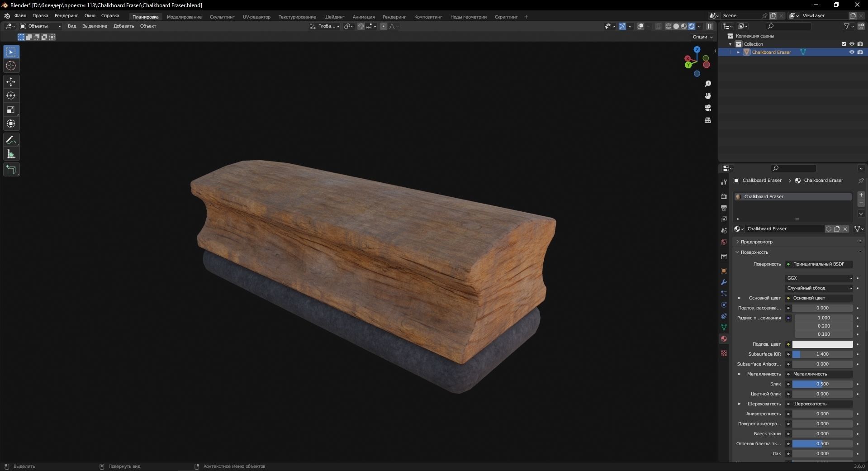
Task: Pick the Annotate pencil tool
Action: point(11,140)
